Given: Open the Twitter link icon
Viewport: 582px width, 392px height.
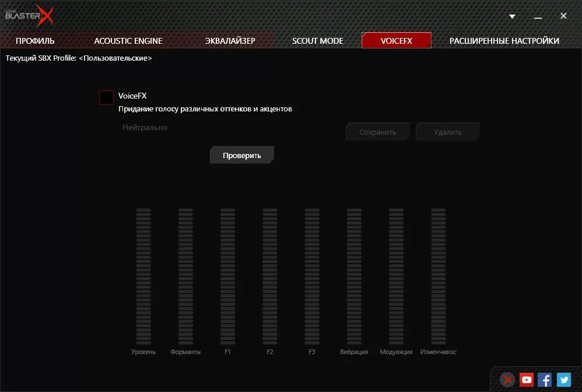Looking at the screenshot, I should 563,380.
